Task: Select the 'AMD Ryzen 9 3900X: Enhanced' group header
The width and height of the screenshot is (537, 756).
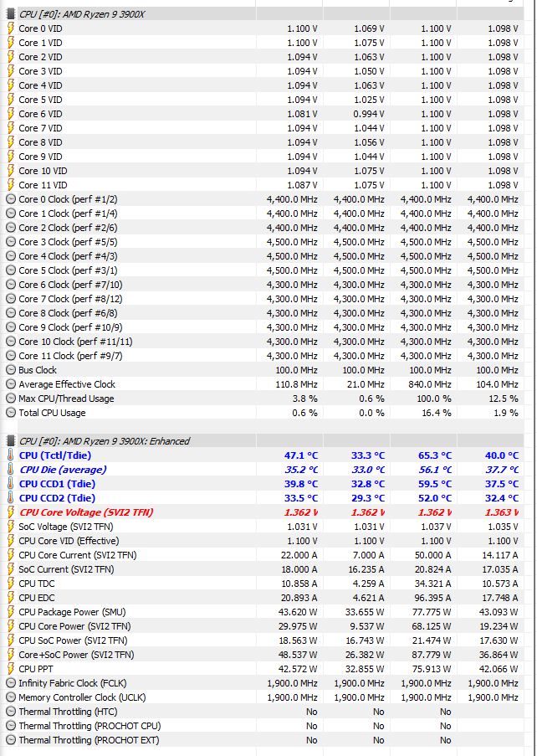Action: click(105, 440)
